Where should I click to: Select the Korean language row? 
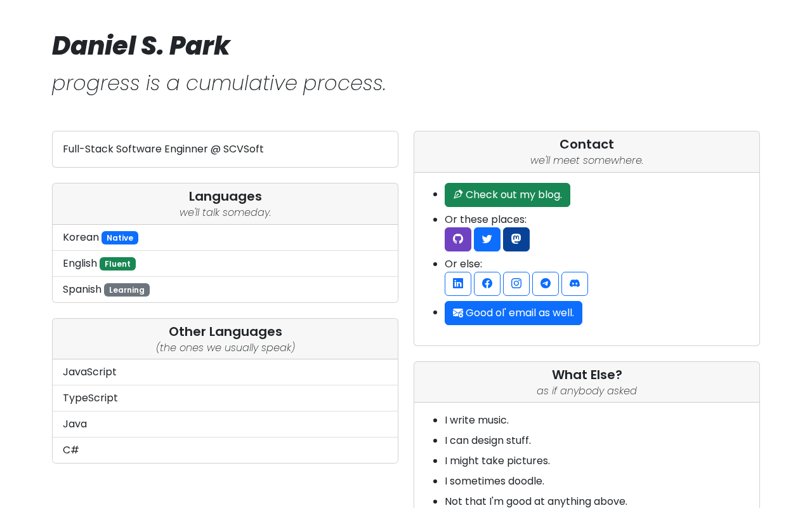coord(225,237)
